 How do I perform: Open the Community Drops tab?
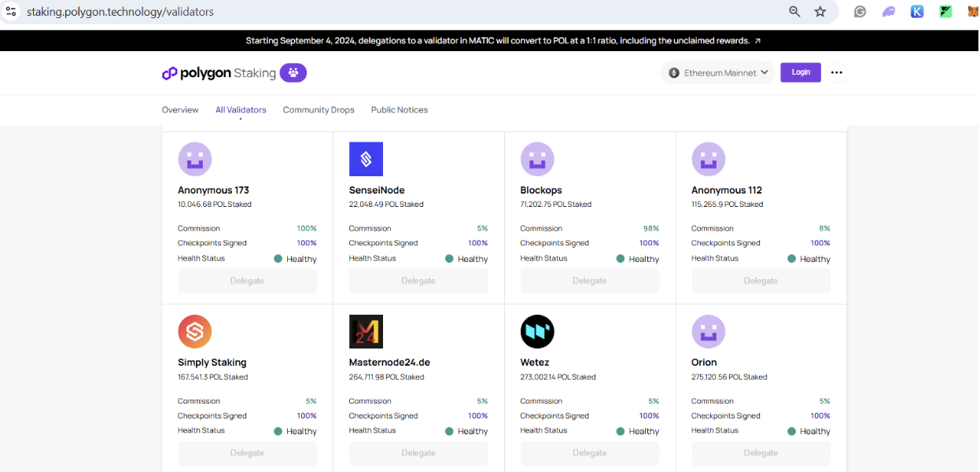[x=319, y=110]
